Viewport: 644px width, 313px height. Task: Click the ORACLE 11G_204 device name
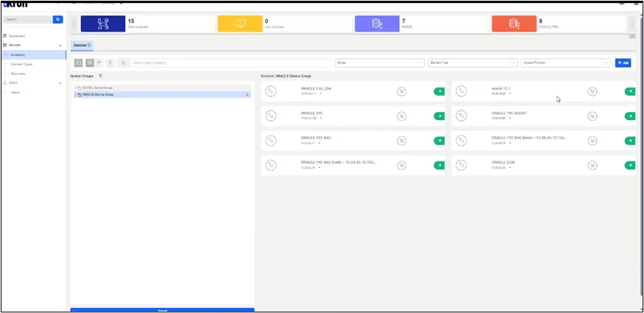pyautogui.click(x=316, y=88)
